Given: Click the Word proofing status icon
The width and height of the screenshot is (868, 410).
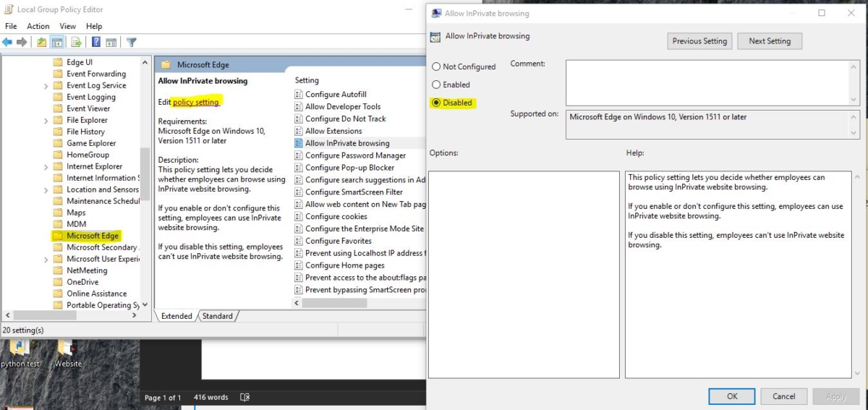Looking at the screenshot, I should pos(244,398).
